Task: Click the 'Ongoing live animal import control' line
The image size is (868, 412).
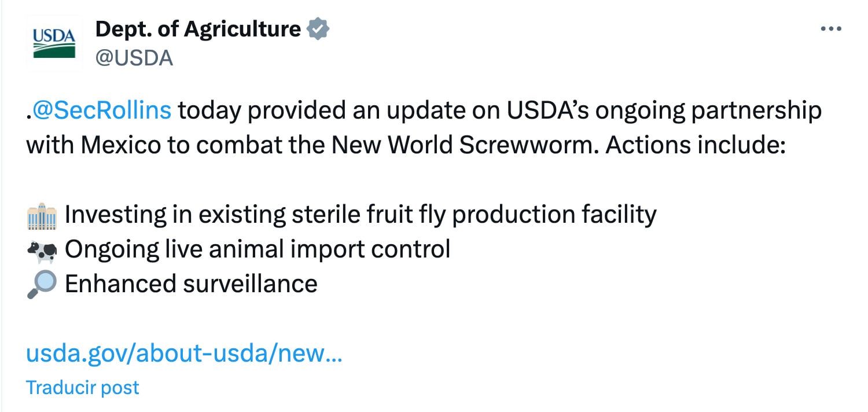Action: pos(257,249)
